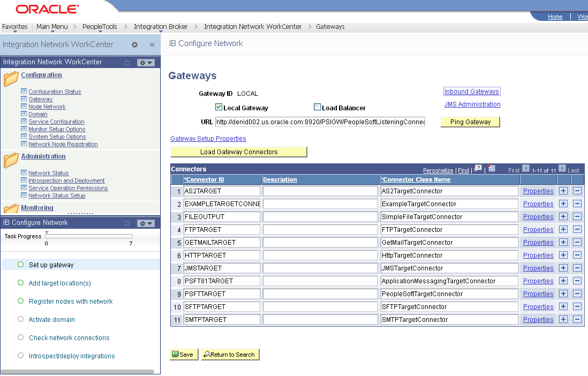Viewport: 588px width, 376px height.
Task: Add a row below the AS2TARGET connector
Action: coord(563,191)
